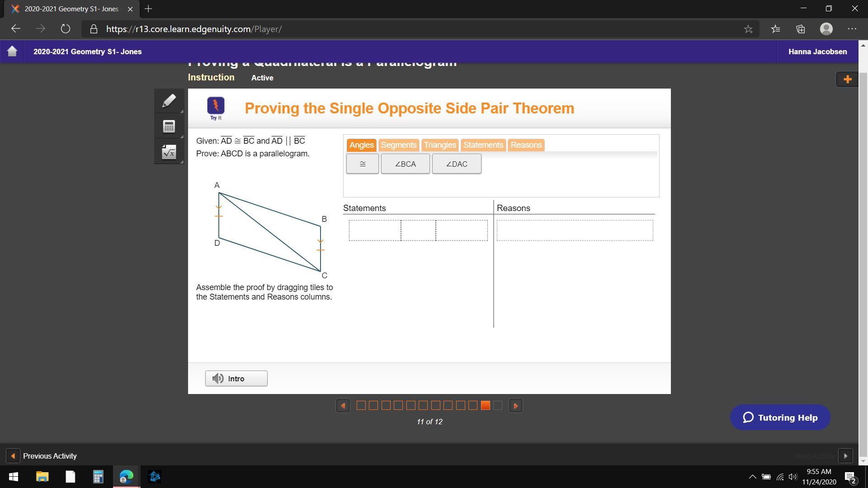Click the orange plus expand button
This screenshot has width=868, height=488.
tap(847, 80)
